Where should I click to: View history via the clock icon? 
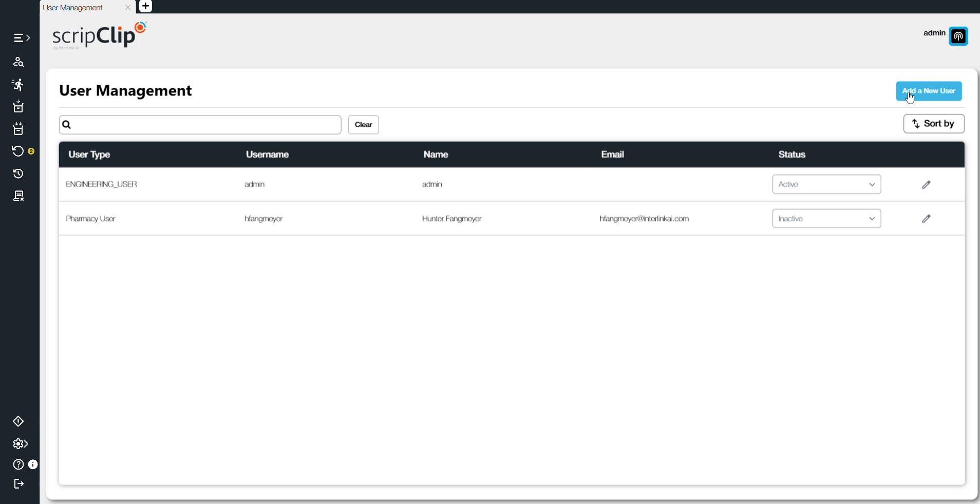(18, 174)
